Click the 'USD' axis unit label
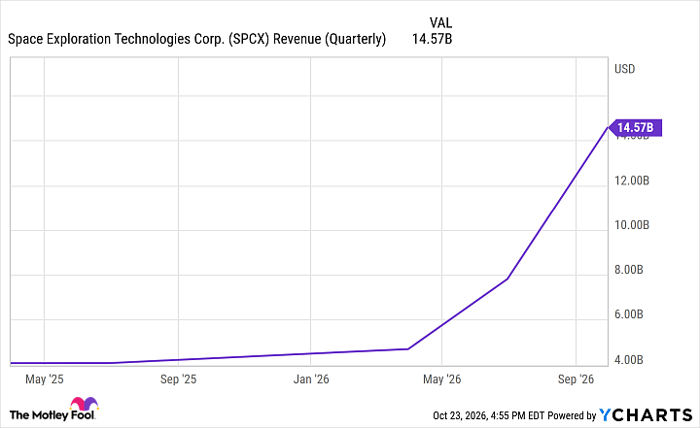Viewport: 700px width, 428px height. tap(625, 69)
